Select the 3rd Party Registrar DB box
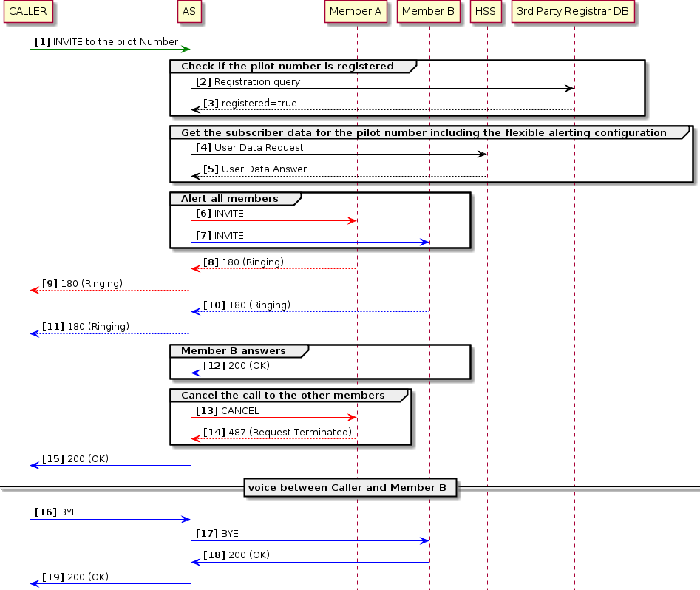This screenshot has width=700, height=590. click(574, 11)
